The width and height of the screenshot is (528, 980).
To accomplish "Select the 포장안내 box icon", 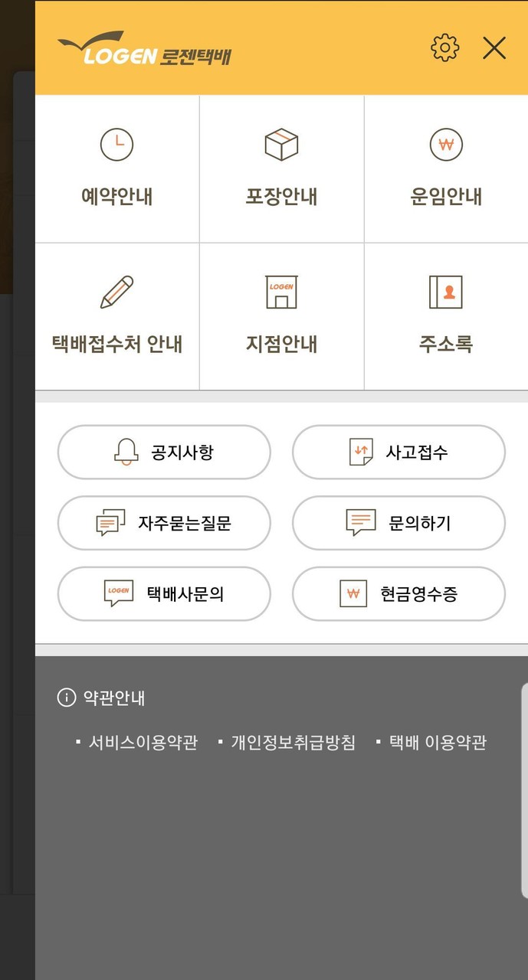I will pos(281,142).
